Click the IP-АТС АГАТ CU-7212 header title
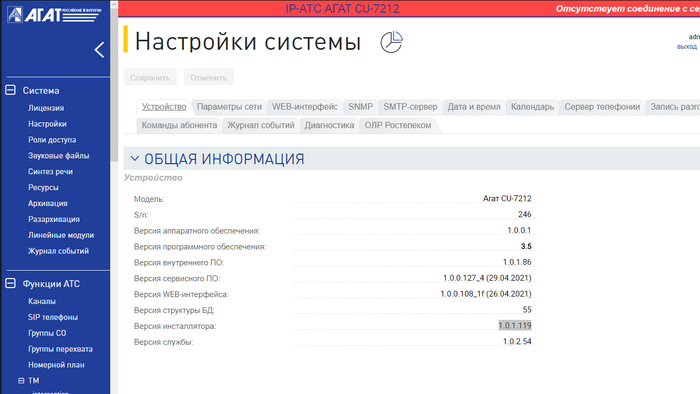Image resolution: width=700 pixels, height=394 pixels. (342, 8)
